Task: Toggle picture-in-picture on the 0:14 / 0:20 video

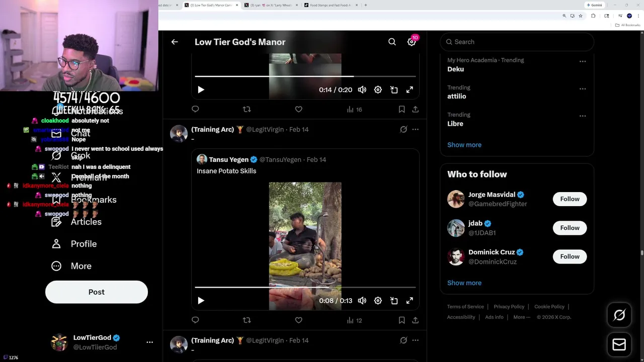Action: pyautogui.click(x=394, y=89)
